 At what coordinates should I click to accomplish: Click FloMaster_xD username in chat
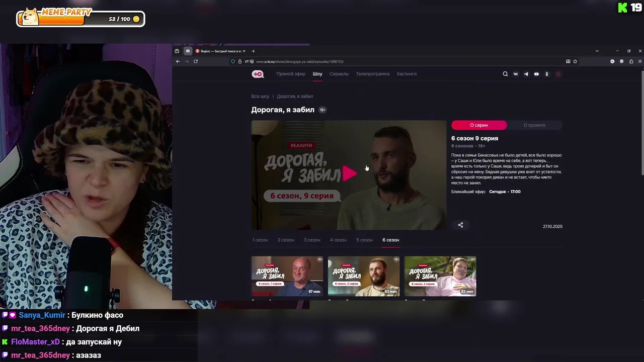[36, 342]
